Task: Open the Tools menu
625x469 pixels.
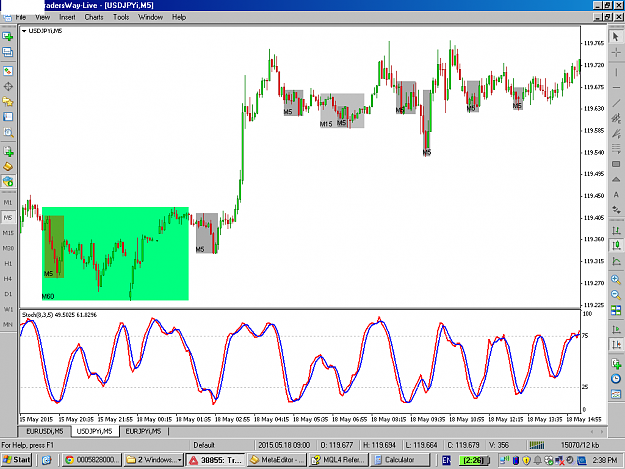Action: pyautogui.click(x=121, y=17)
